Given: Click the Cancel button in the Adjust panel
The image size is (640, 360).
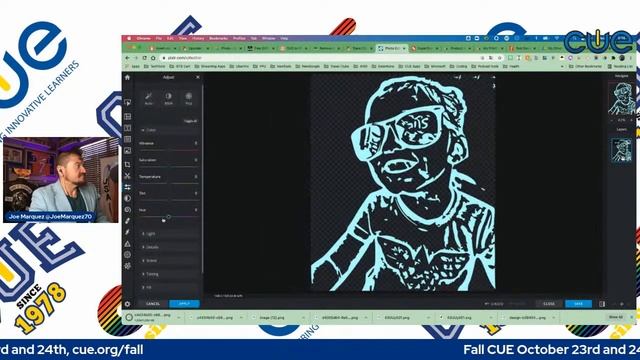Looking at the screenshot, I should (153, 304).
